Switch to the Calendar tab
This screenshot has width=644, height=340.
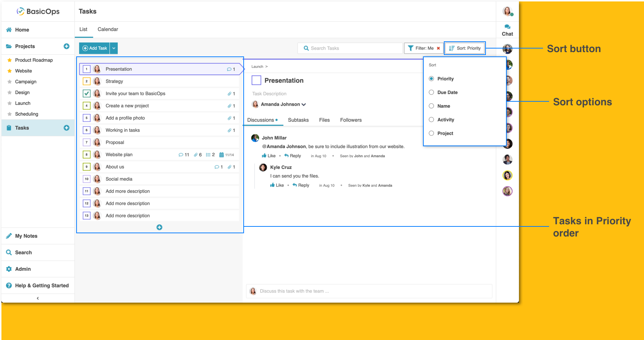point(108,29)
